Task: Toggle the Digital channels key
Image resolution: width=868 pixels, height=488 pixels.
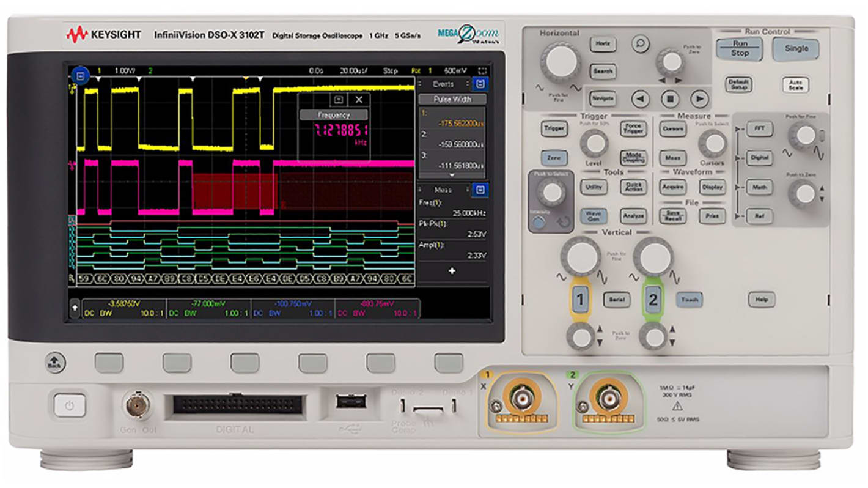Action: coord(760,158)
